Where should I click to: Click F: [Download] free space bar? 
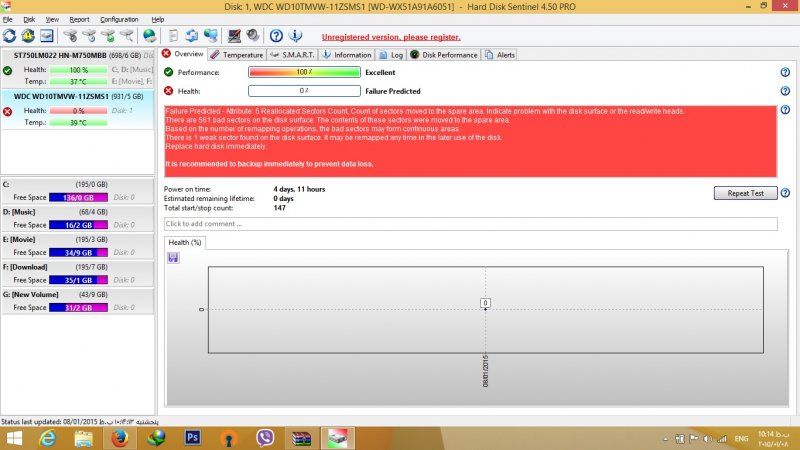point(78,280)
